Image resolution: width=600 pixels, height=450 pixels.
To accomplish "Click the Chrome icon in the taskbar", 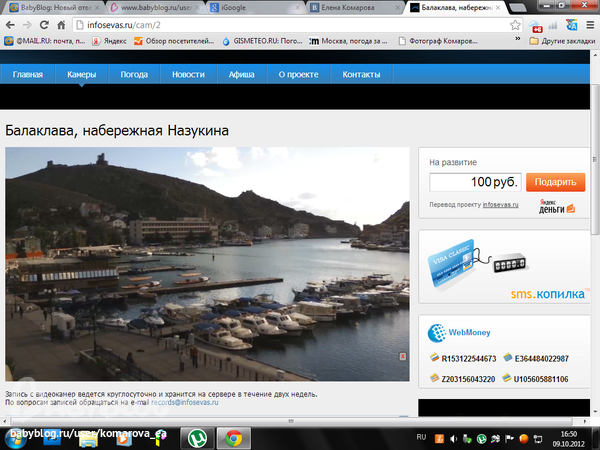I will pyautogui.click(x=233, y=438).
